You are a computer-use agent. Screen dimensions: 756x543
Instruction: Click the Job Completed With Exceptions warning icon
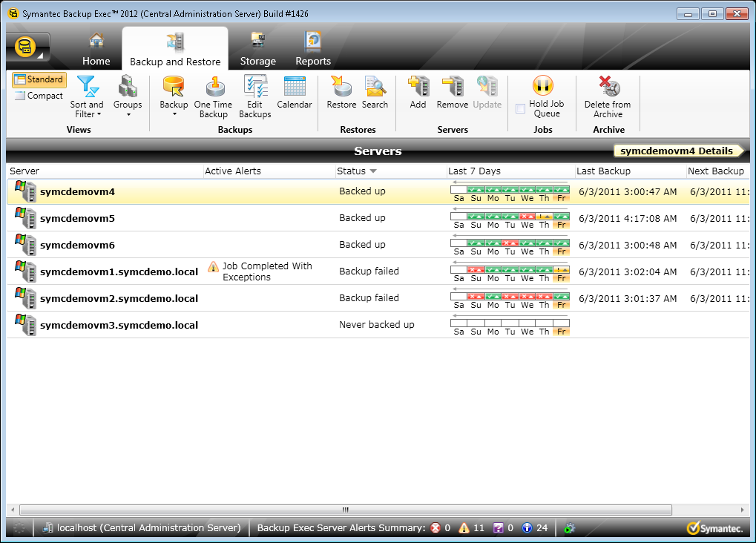click(213, 266)
